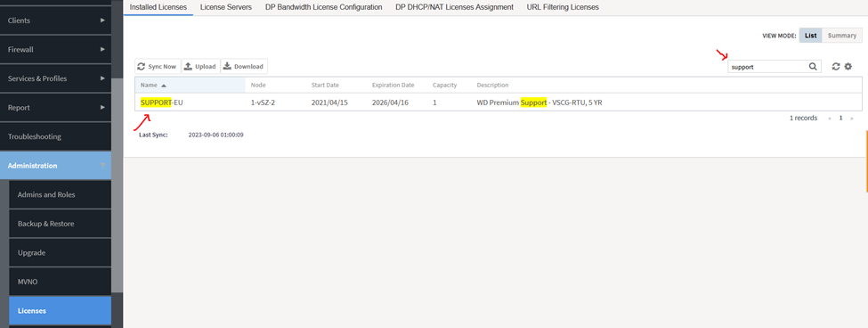Screen dimensions: 868x328
Task: Switch to the Installed Licenses tab
Action: click(158, 7)
